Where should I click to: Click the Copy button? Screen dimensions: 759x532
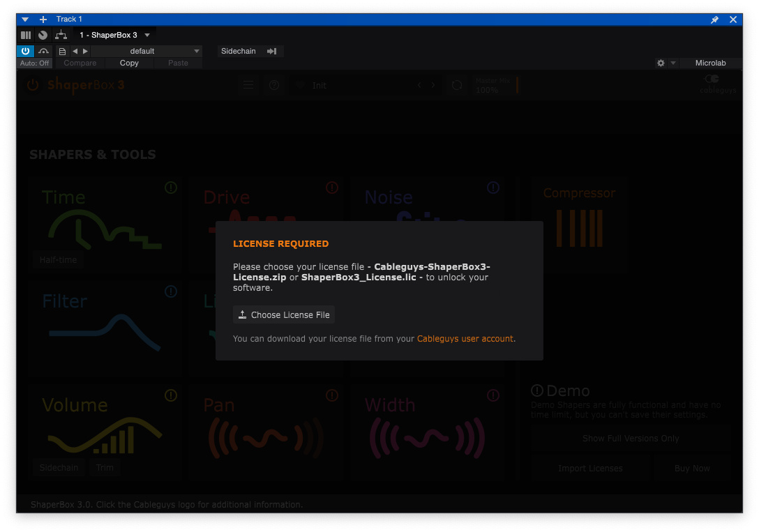point(129,63)
